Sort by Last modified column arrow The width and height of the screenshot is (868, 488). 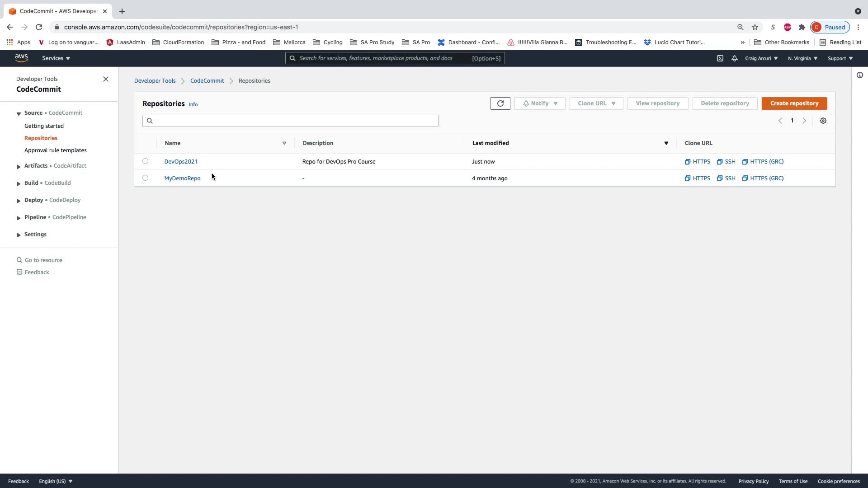tap(666, 143)
